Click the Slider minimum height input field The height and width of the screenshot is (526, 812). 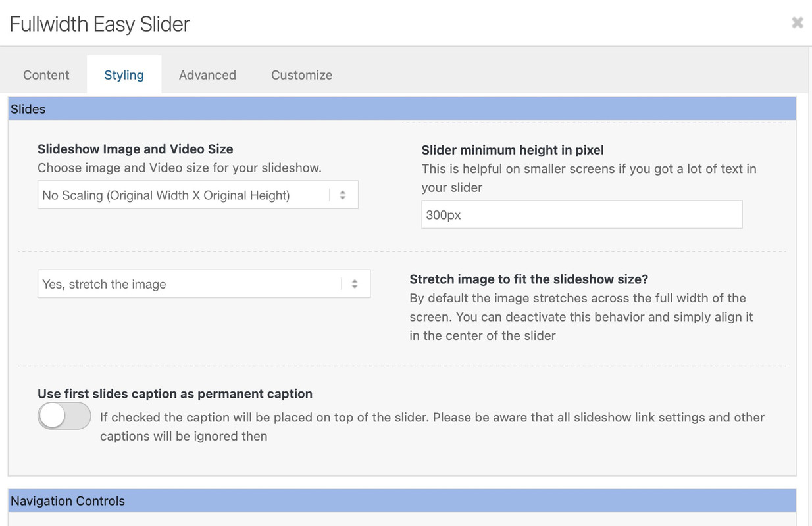point(582,215)
